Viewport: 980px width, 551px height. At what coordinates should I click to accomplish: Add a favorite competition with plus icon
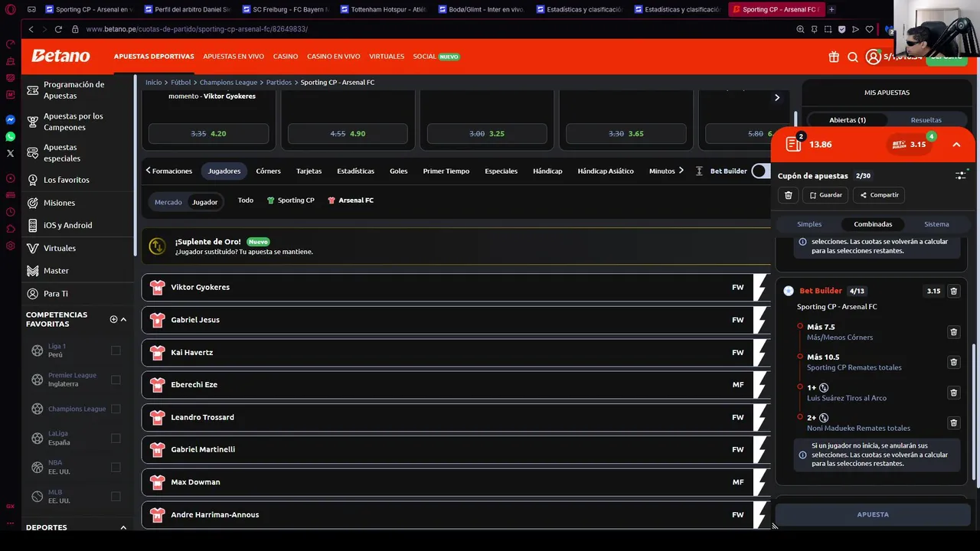tap(113, 319)
